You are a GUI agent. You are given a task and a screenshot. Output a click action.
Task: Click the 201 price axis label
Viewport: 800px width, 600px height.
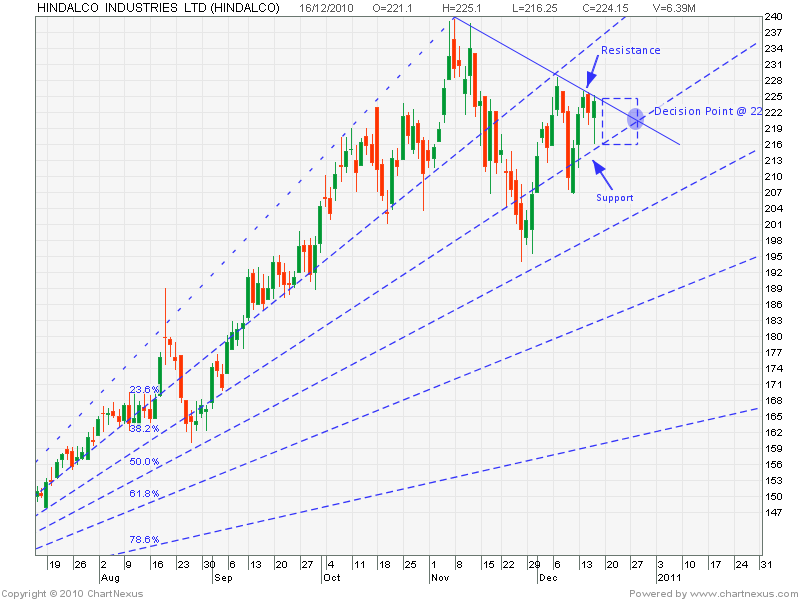pos(773,224)
